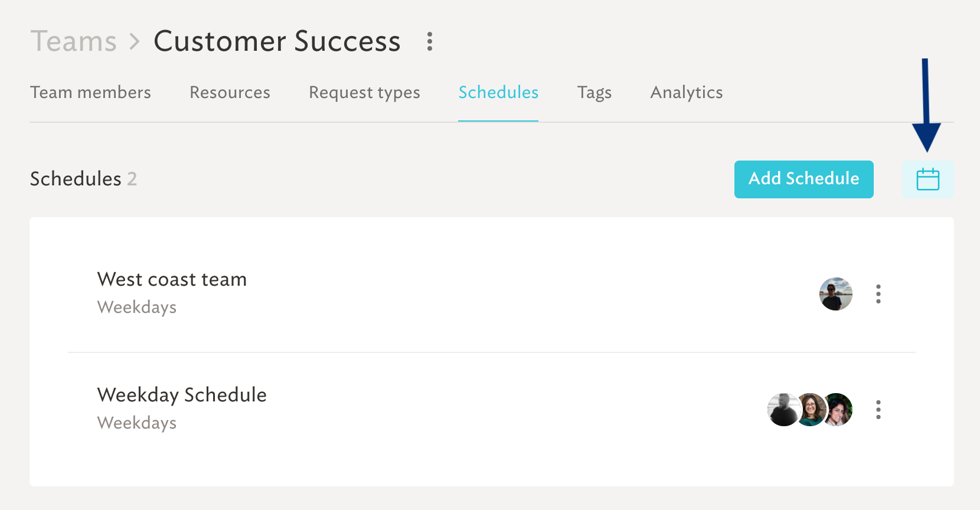Click the first Weekday Schedule avatar

coord(783,410)
